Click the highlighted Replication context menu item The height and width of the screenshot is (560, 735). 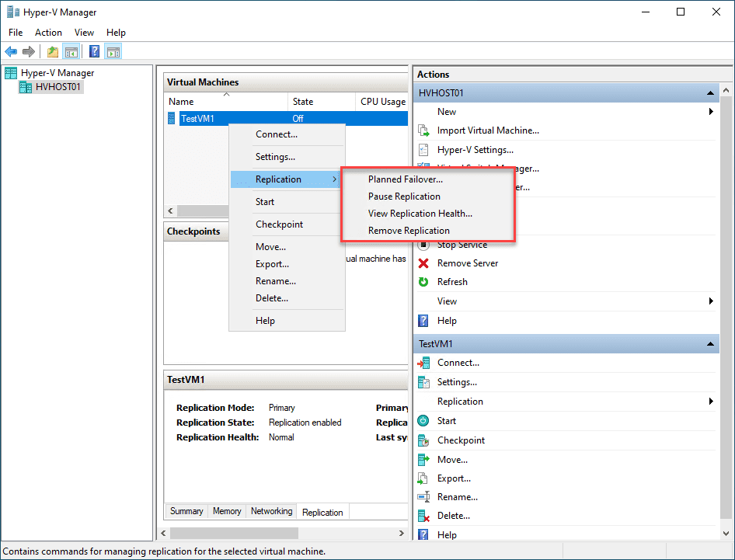click(285, 179)
